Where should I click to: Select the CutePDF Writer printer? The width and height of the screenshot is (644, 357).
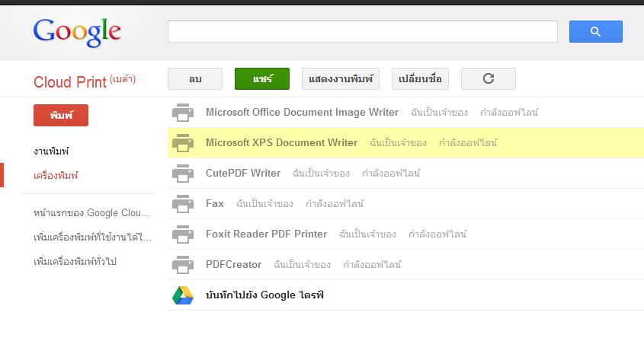coord(243,173)
